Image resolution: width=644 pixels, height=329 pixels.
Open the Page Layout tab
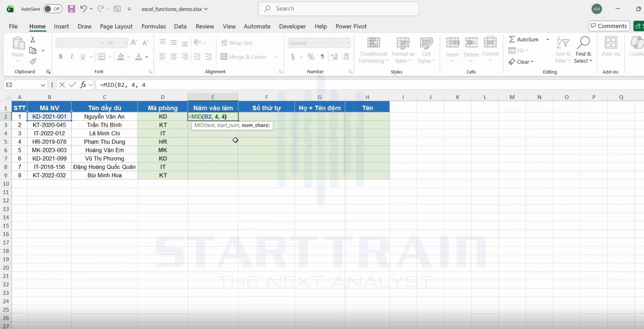116,27
